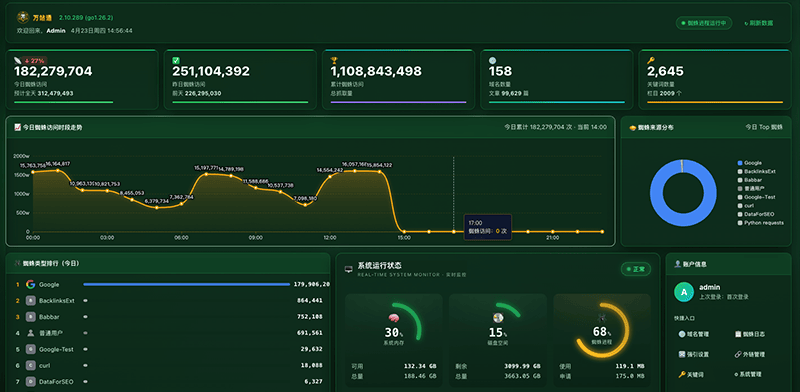Image resolution: width=800 pixels, height=392 pixels.
Task: Open the 外链管理 quick link
Action: [750, 354]
